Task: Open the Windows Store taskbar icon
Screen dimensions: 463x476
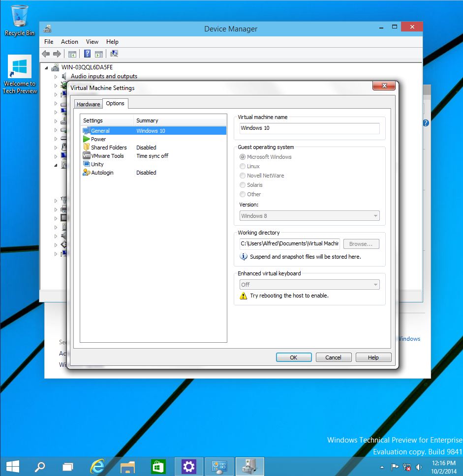Action: click(x=158, y=467)
